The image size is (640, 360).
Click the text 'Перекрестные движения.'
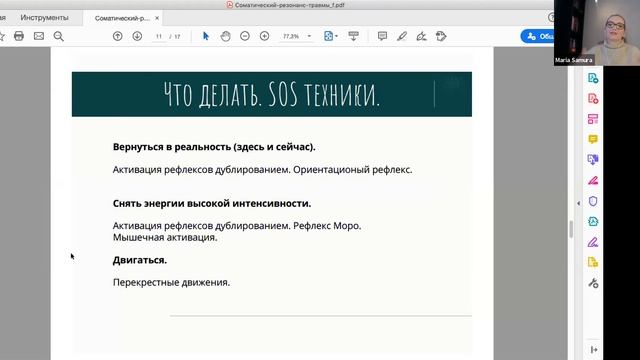pos(171,282)
